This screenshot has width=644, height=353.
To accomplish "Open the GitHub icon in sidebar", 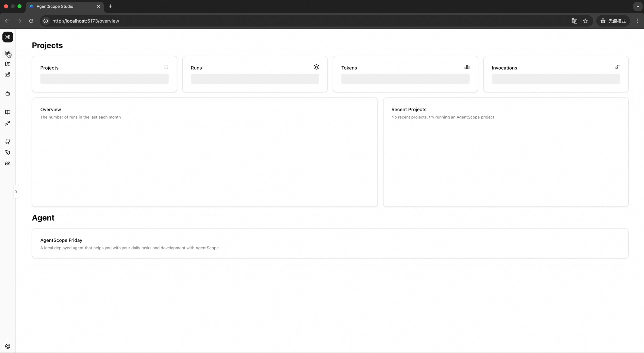I will tap(8, 142).
